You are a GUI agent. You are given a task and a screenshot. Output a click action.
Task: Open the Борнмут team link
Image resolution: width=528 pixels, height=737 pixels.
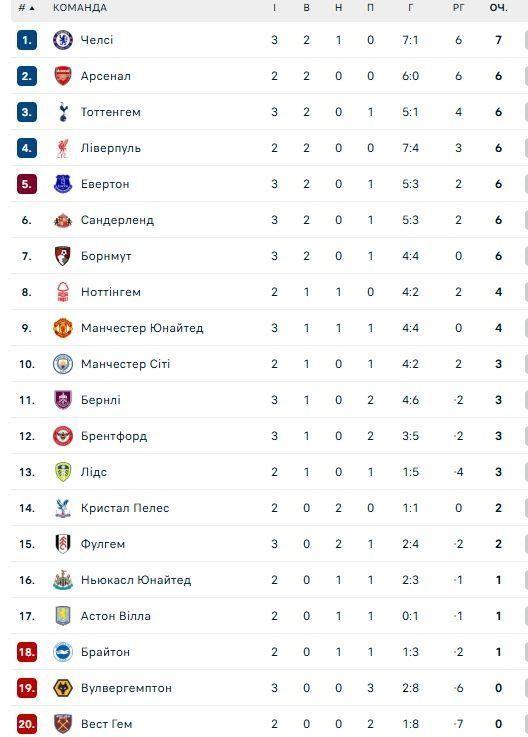(106, 256)
